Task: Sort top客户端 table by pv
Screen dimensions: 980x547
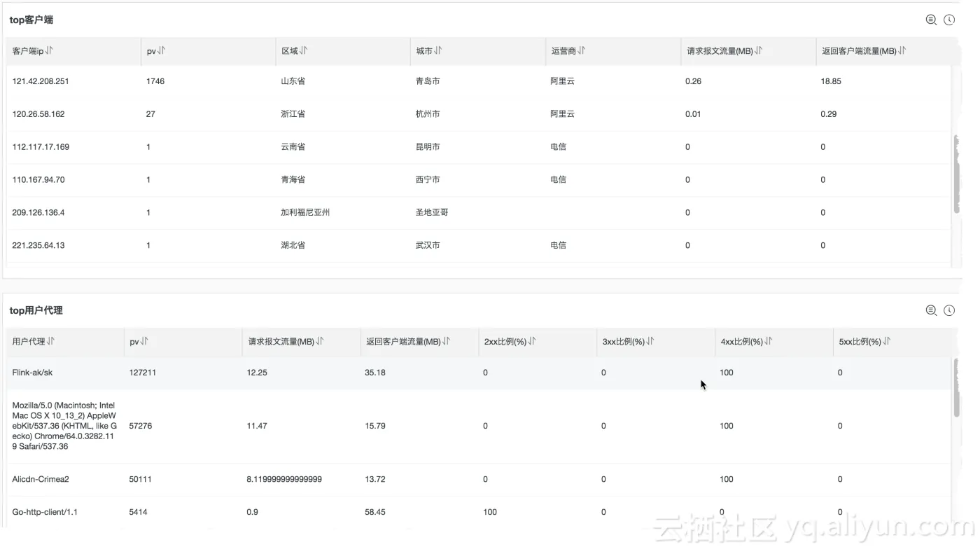Action: (x=162, y=51)
